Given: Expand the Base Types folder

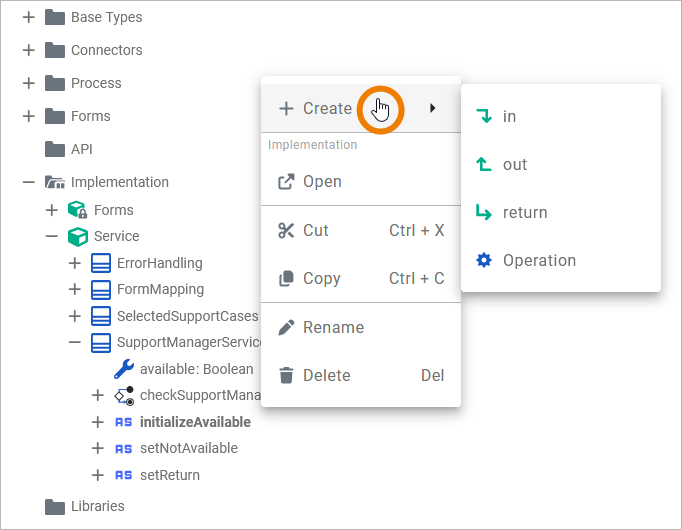Looking at the screenshot, I should pos(28,17).
